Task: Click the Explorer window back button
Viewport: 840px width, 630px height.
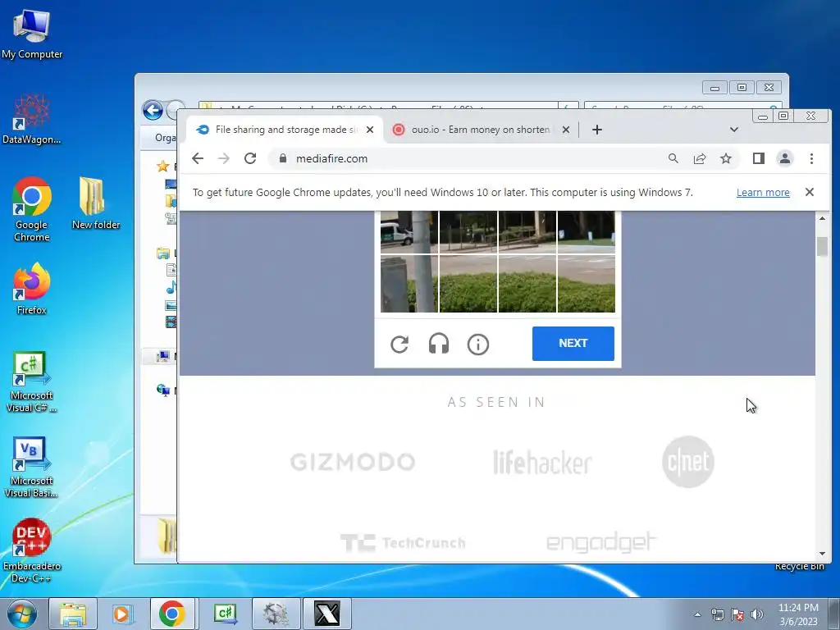Action: (x=153, y=111)
